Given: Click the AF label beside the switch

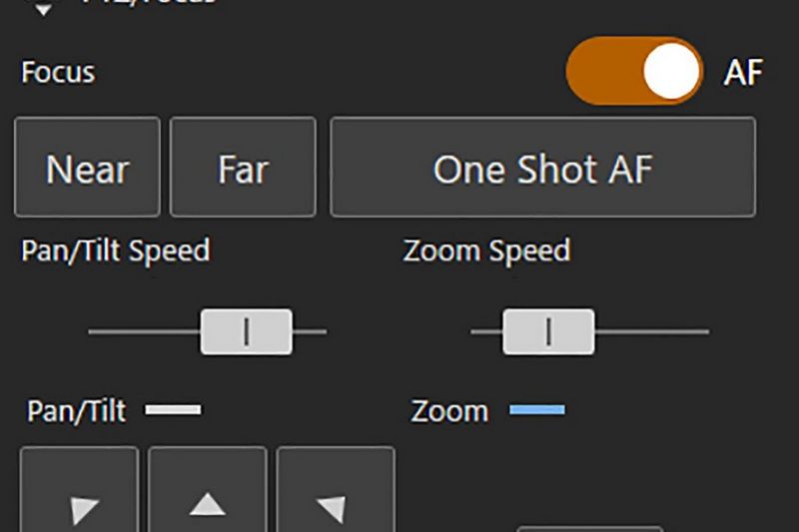Looking at the screenshot, I should [x=743, y=73].
